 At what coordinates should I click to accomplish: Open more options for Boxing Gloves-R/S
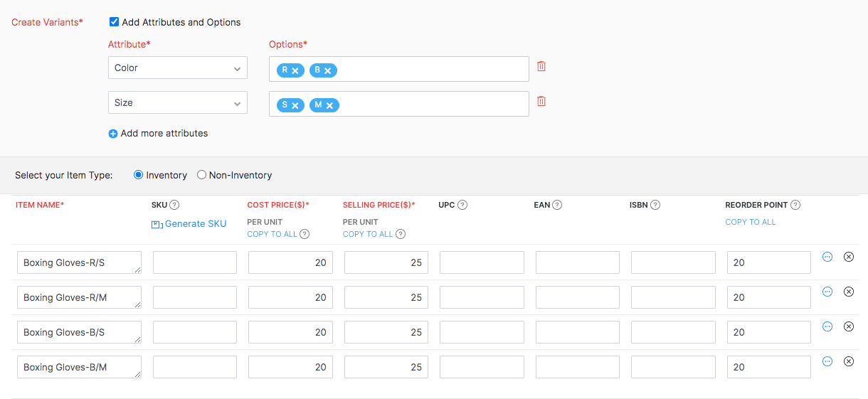(827, 257)
